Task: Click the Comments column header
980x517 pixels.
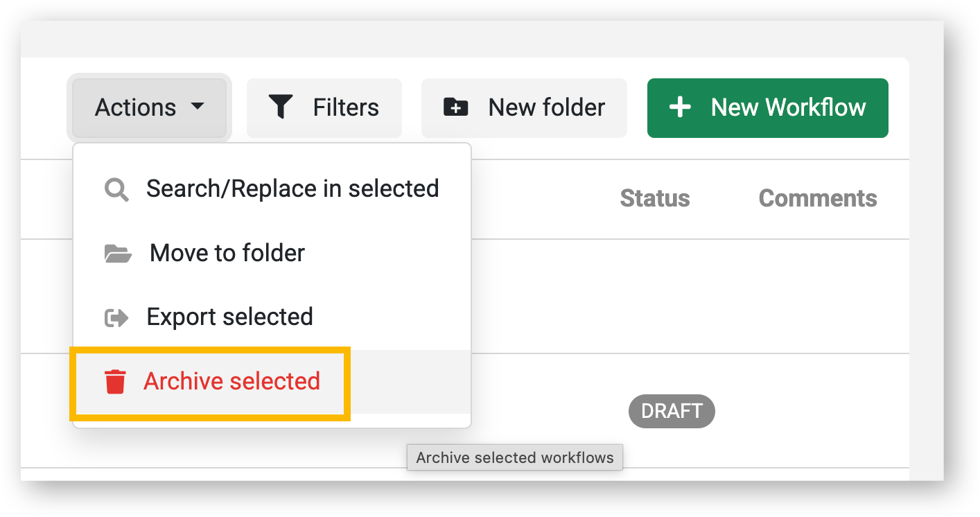Action: [x=818, y=199]
